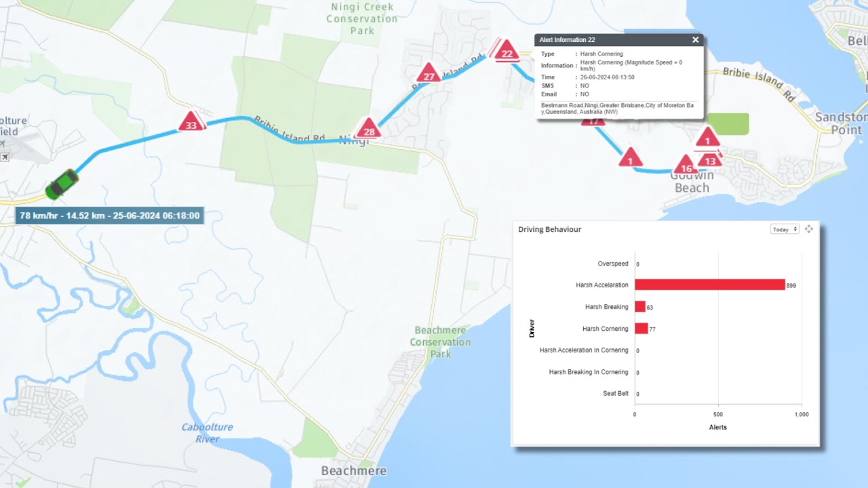Click the move icon on Driving Behaviour panel
Screen dimensions: 868x488
point(808,229)
